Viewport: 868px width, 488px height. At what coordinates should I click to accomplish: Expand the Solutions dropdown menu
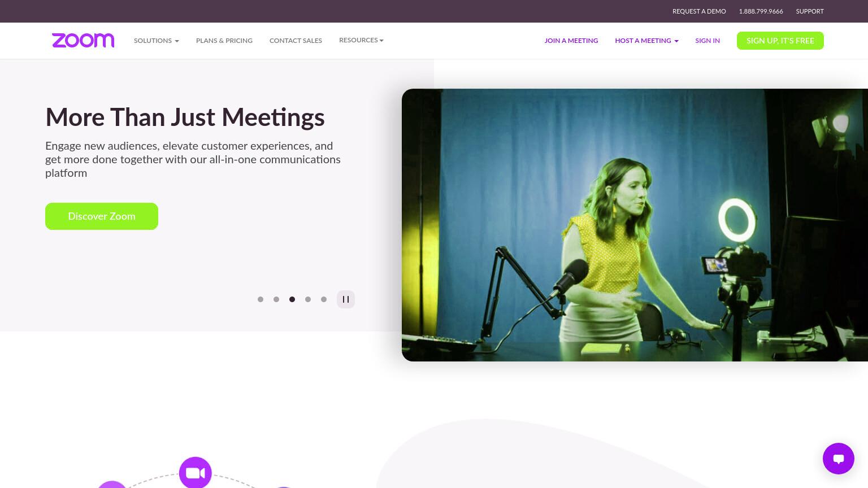point(157,41)
